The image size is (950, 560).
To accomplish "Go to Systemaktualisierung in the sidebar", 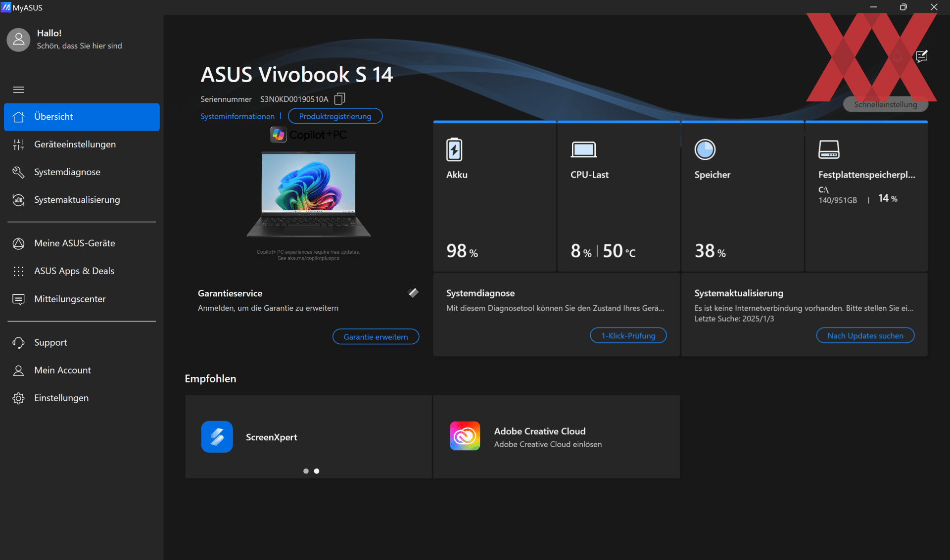I will pos(82,200).
